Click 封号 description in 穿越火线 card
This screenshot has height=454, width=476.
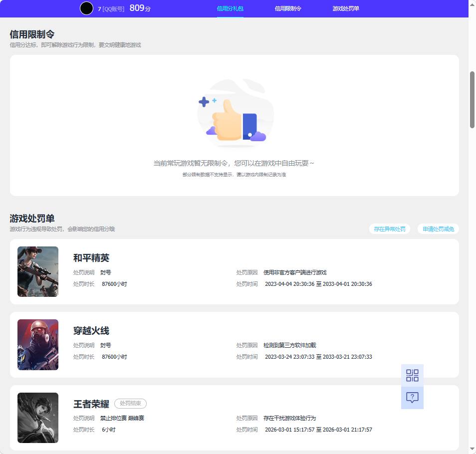[x=106, y=345]
